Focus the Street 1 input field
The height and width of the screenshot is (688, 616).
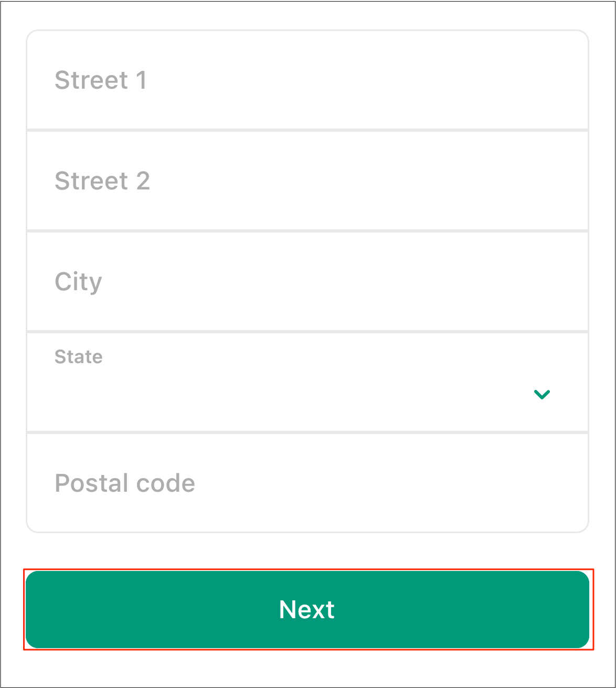[x=307, y=80]
